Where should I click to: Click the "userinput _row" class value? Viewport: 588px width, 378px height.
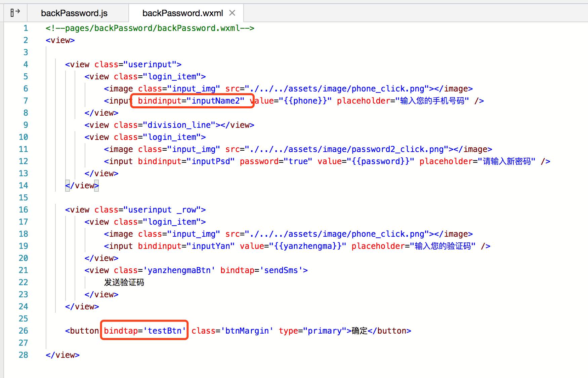tap(162, 210)
